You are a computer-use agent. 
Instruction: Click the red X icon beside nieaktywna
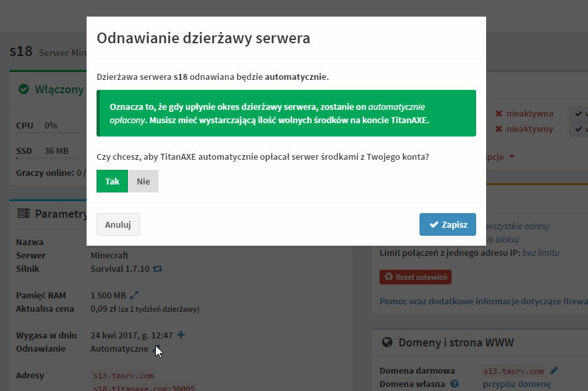[499, 113]
